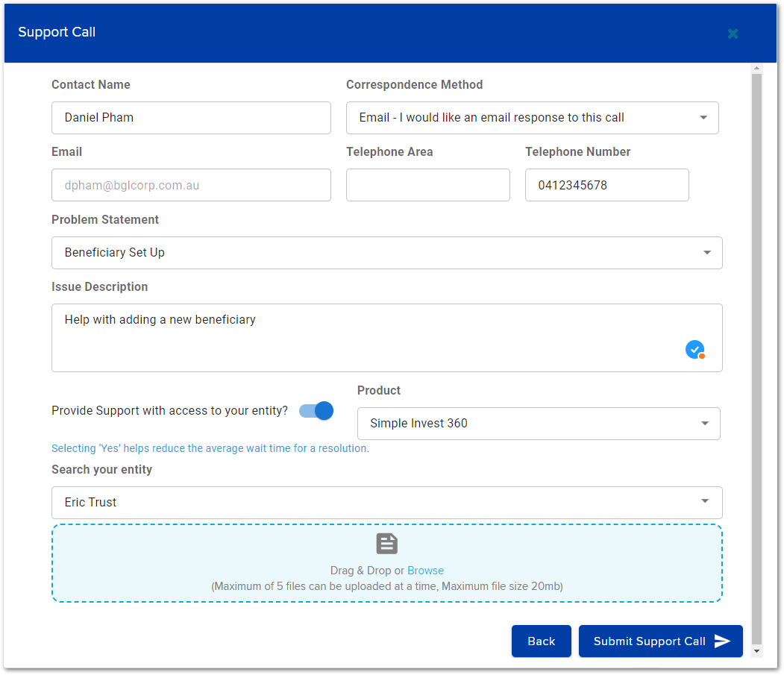784x675 pixels.
Task: Click the vertical scrollbar thumb
Action: coord(756,359)
